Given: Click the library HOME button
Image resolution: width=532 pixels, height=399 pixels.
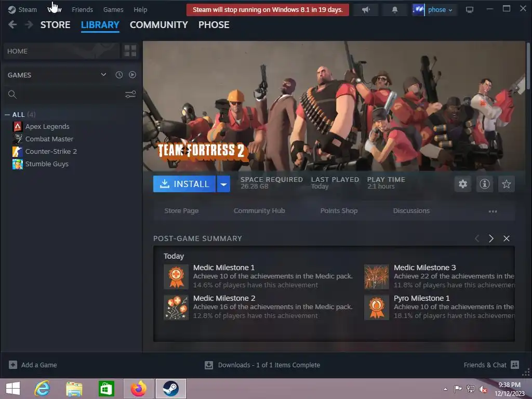Looking at the screenshot, I should click(62, 51).
